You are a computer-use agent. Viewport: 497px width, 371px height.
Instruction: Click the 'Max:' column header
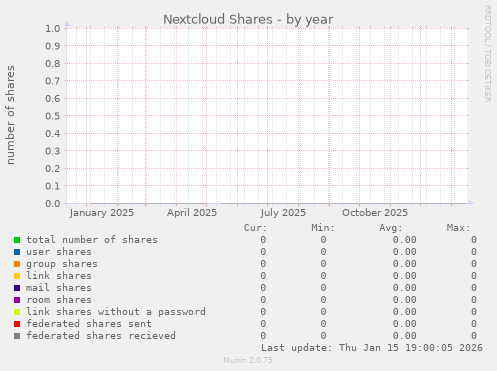point(458,228)
